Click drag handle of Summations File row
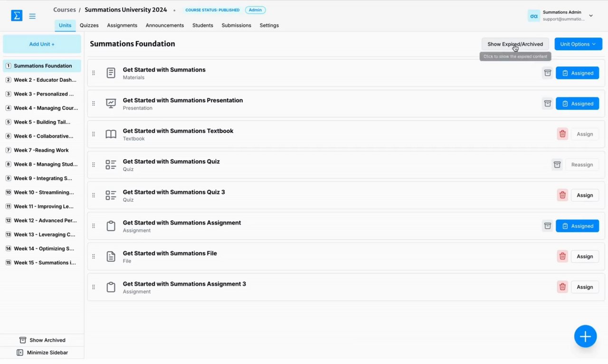The width and height of the screenshot is (608, 364). pos(94,256)
